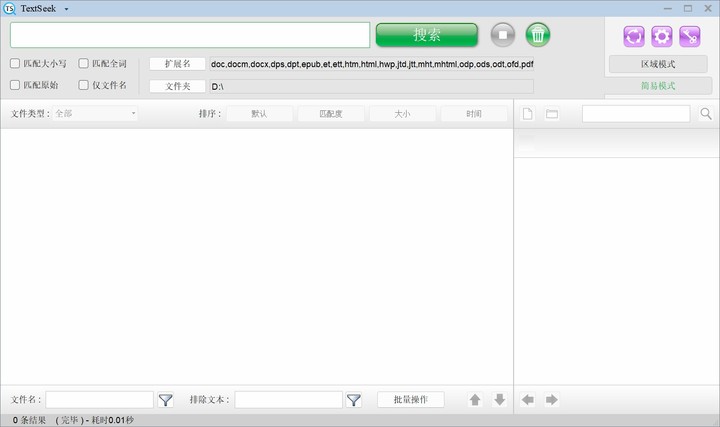The height and width of the screenshot is (427, 720).
Task: Enable the 匹配大小写 checkbox
Action: (15, 64)
